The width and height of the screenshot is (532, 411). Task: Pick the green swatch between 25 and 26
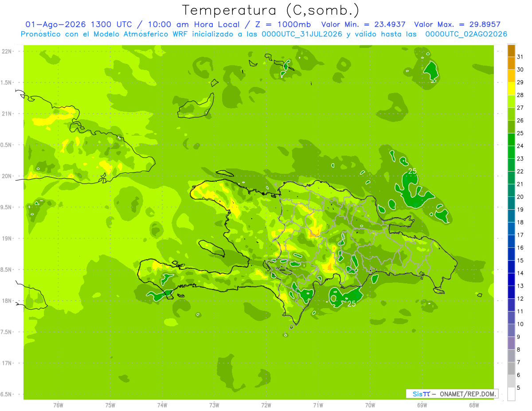pos(511,126)
